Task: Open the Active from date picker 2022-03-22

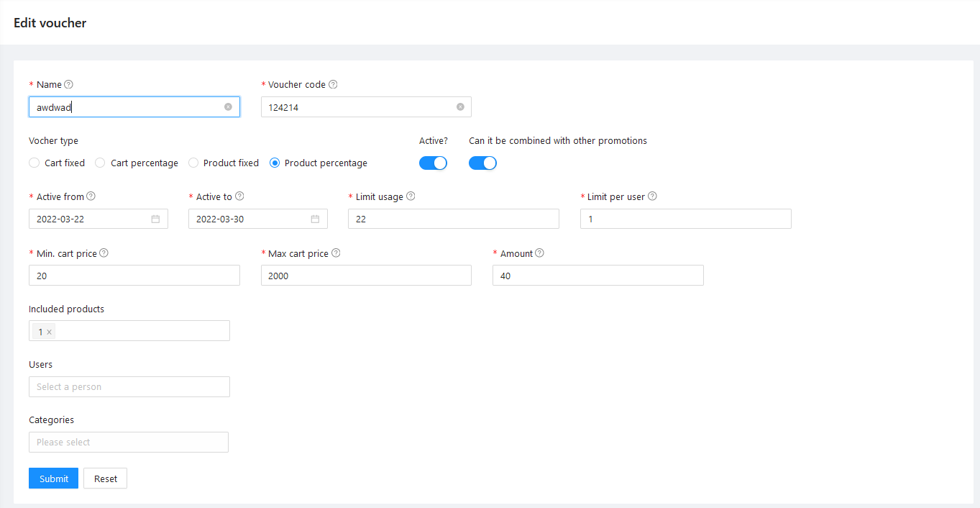Action: 99,219
